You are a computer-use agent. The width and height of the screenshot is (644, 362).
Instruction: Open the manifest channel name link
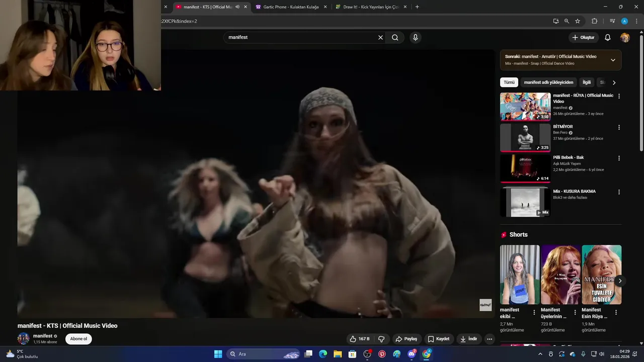pyautogui.click(x=43, y=336)
